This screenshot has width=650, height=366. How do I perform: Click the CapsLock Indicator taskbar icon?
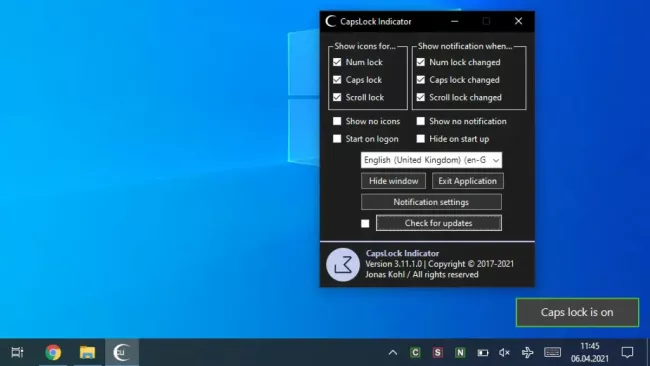click(x=121, y=352)
